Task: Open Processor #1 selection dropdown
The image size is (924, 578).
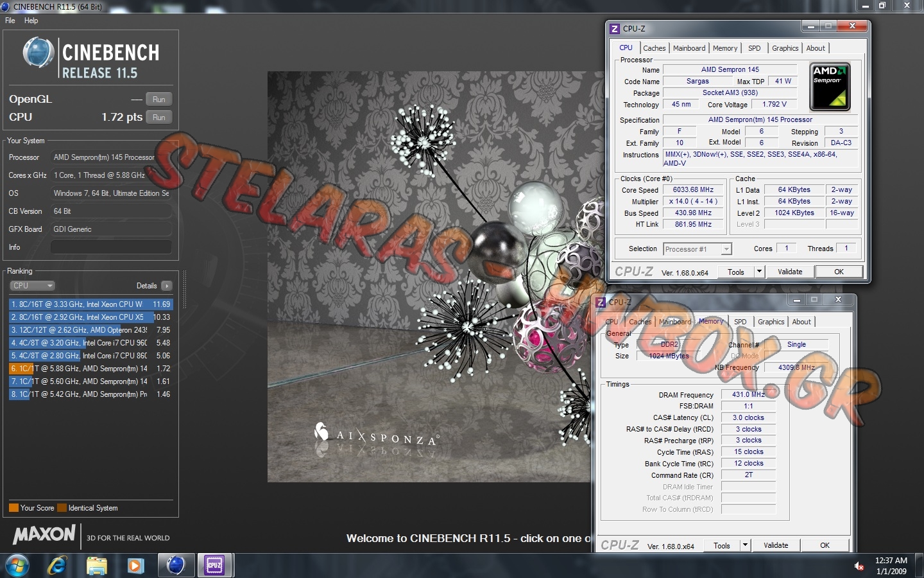Action: point(697,249)
